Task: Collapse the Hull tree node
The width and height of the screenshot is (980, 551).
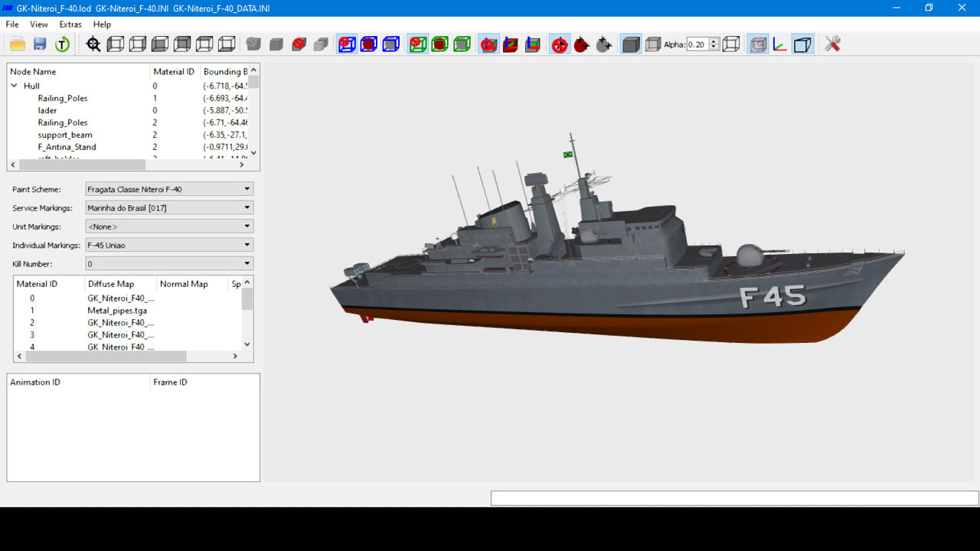Action: coord(14,86)
